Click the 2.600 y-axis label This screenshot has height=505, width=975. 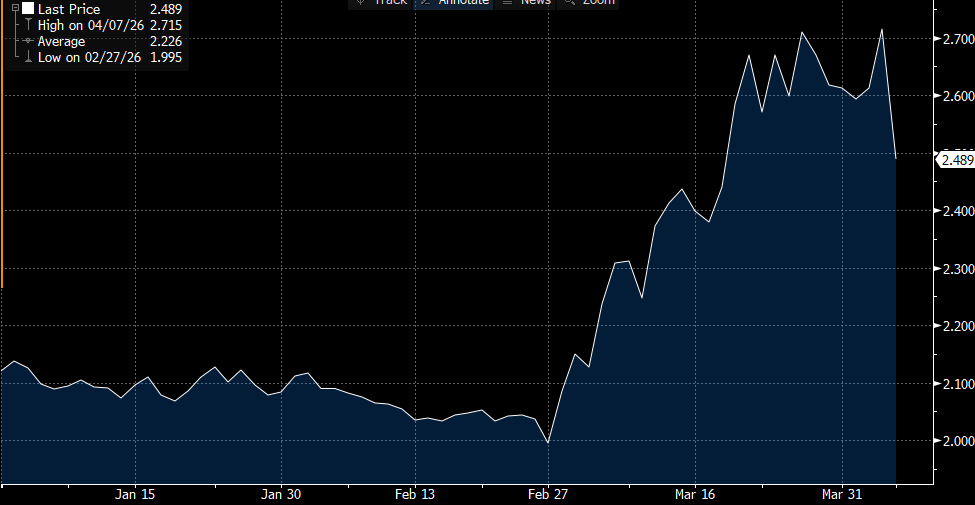click(958, 96)
